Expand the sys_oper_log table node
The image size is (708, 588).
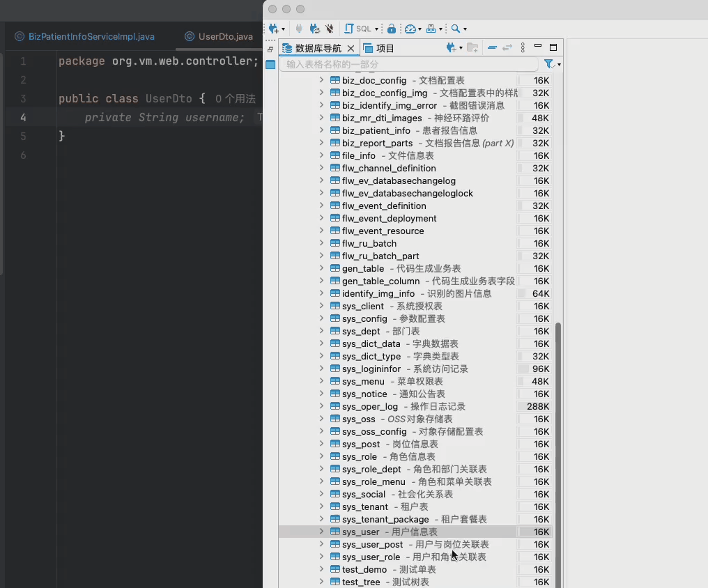321,406
